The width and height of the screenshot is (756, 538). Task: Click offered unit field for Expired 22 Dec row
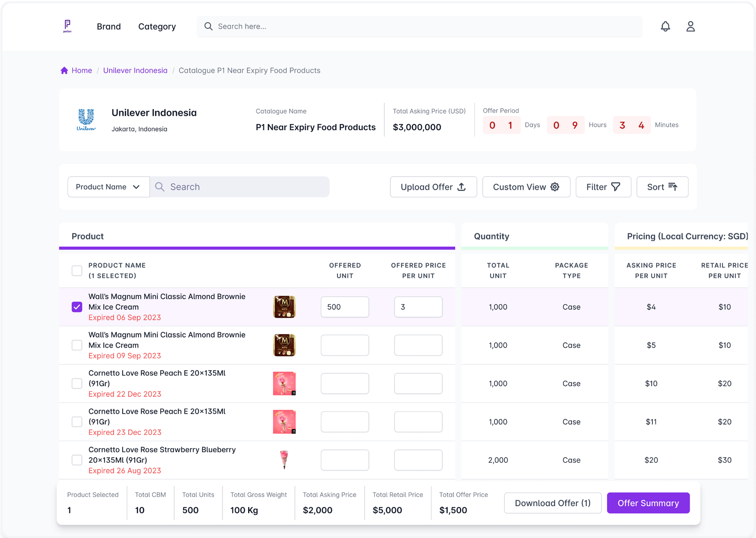click(344, 383)
